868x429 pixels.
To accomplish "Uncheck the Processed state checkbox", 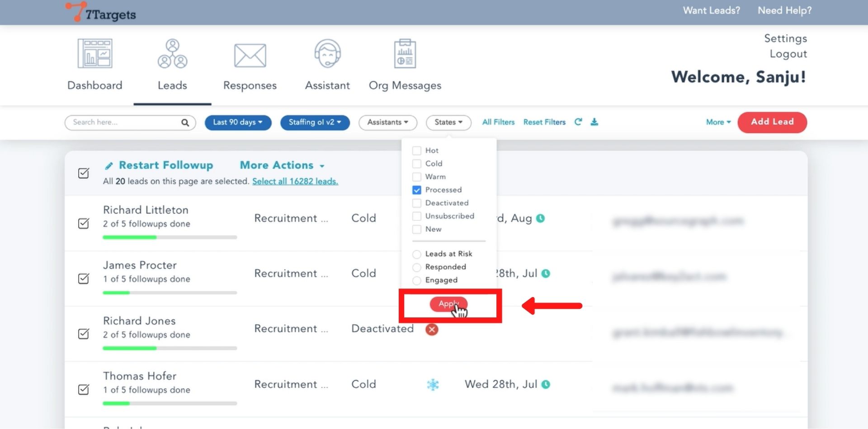I will tap(417, 190).
